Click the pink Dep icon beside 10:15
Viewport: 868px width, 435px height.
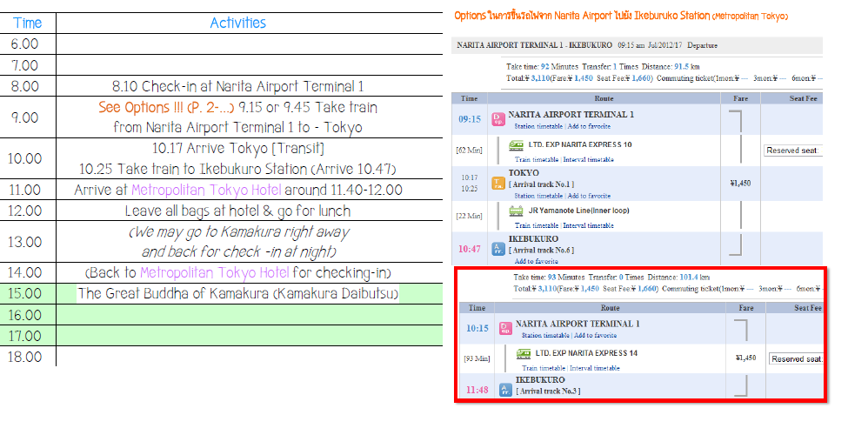pyautogui.click(x=505, y=328)
